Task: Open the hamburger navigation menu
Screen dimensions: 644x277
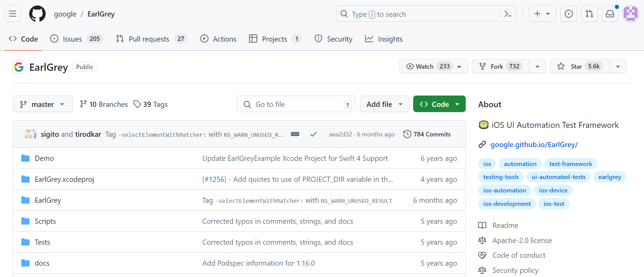Action: pyautogui.click(x=13, y=14)
